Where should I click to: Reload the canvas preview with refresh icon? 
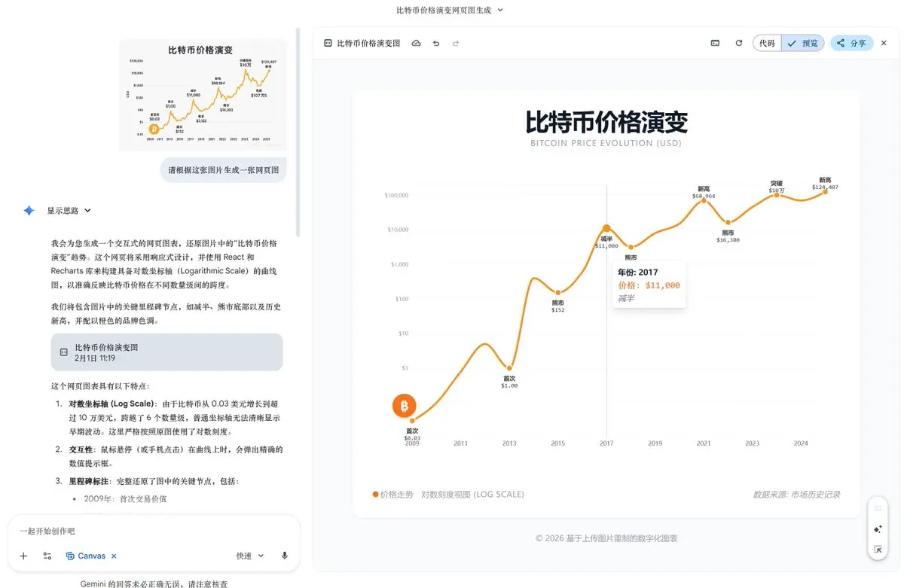739,43
